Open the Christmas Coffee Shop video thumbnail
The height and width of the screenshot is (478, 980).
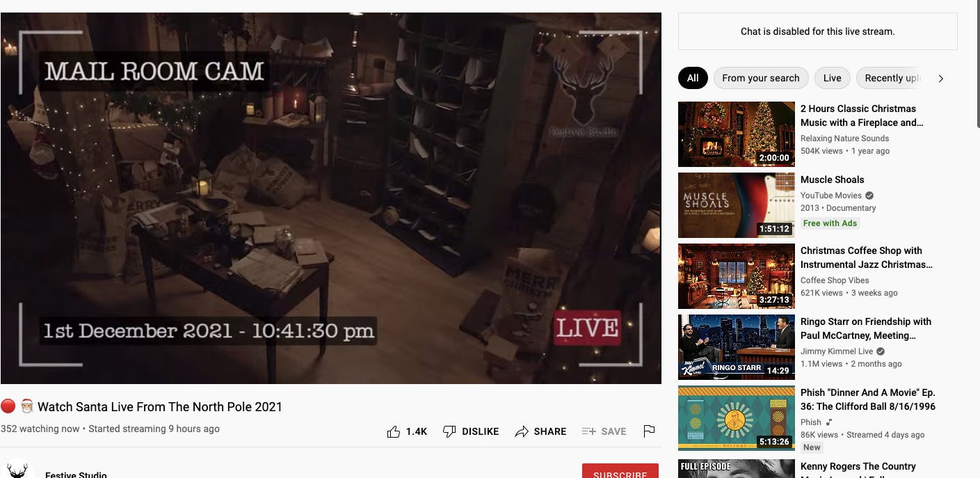(x=736, y=276)
